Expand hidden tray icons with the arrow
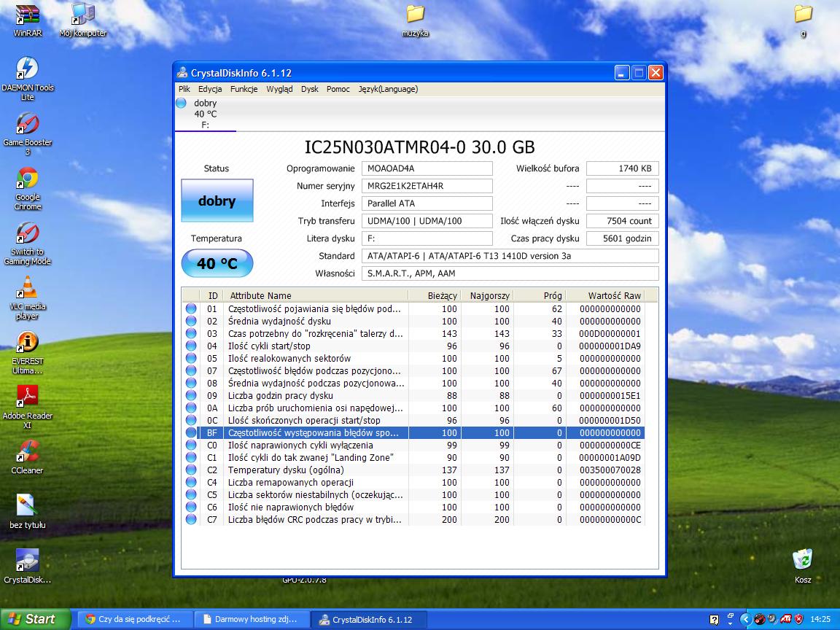The image size is (840, 630). (x=745, y=619)
